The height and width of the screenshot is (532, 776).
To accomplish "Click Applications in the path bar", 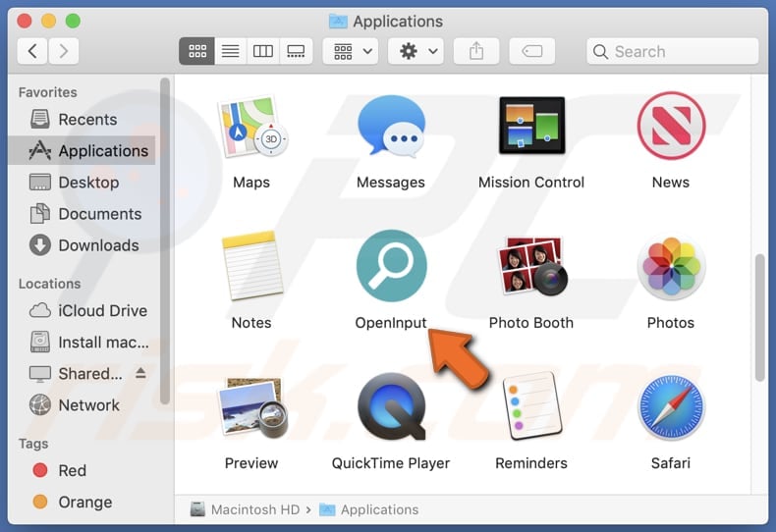I will pyautogui.click(x=369, y=509).
